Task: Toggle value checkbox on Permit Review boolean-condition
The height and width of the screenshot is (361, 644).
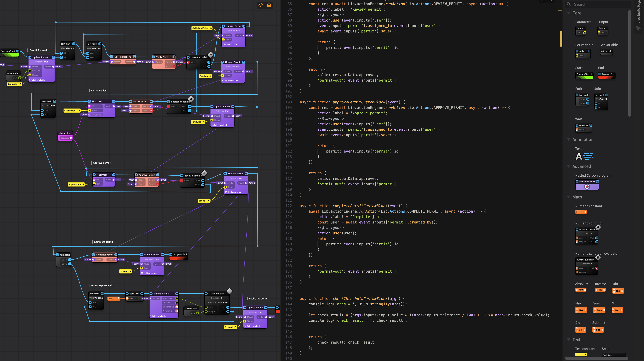Action: tap(168, 107)
